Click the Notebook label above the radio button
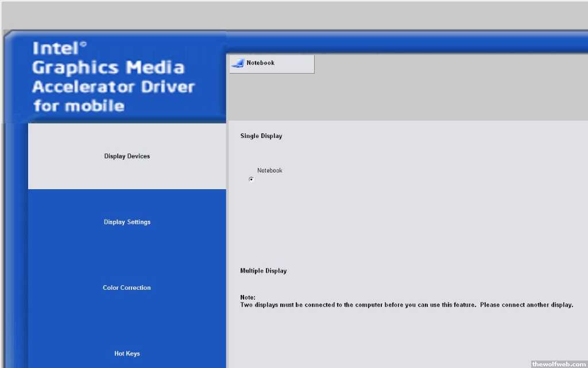Image resolution: width=588 pixels, height=368 pixels. tap(269, 170)
